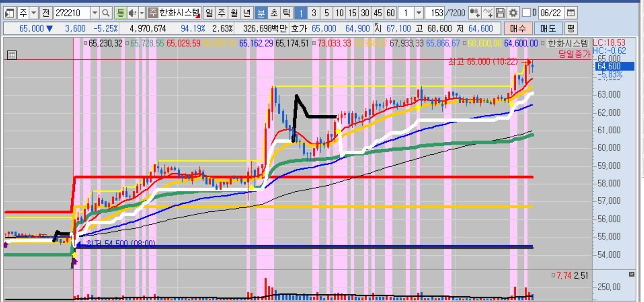Click the opening price 67,100
Image resolution: width=644 pixels, height=302 pixels.
coord(398,29)
